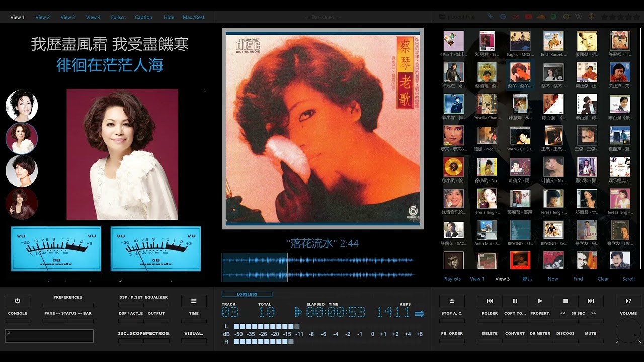Viewport: 644px width, 362px height.
Task: Click Now under the album grid
Action: point(553,279)
